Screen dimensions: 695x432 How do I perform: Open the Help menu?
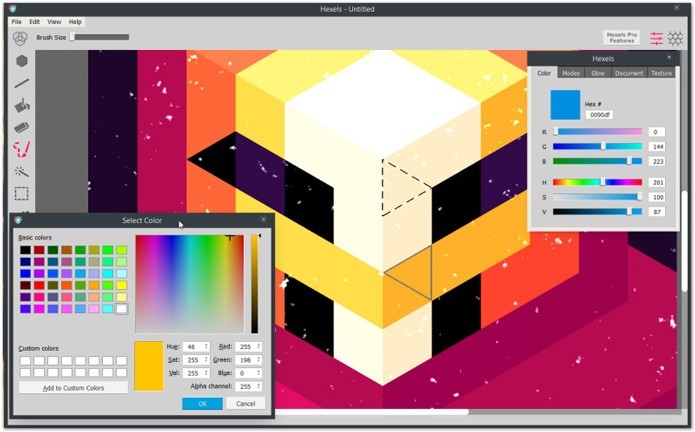coord(75,22)
